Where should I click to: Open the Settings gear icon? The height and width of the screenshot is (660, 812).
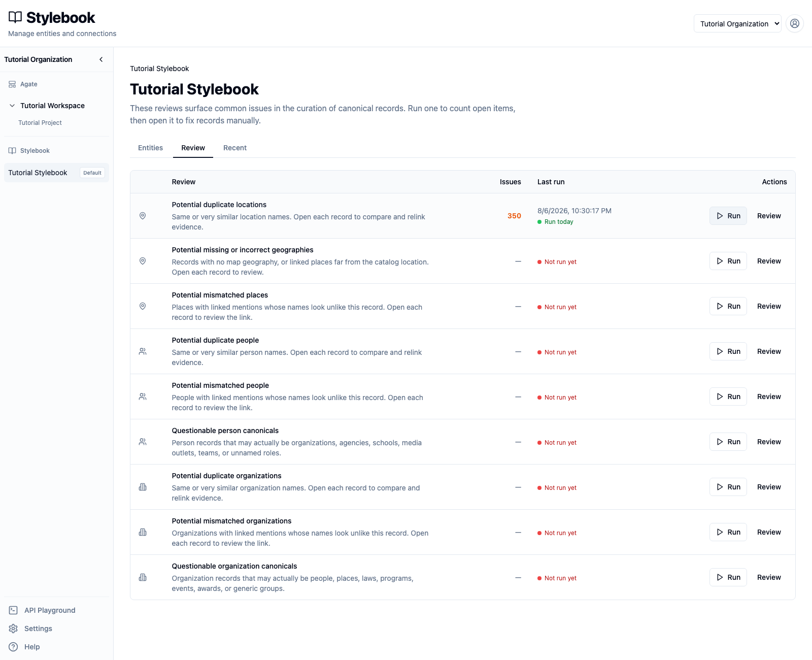click(13, 629)
